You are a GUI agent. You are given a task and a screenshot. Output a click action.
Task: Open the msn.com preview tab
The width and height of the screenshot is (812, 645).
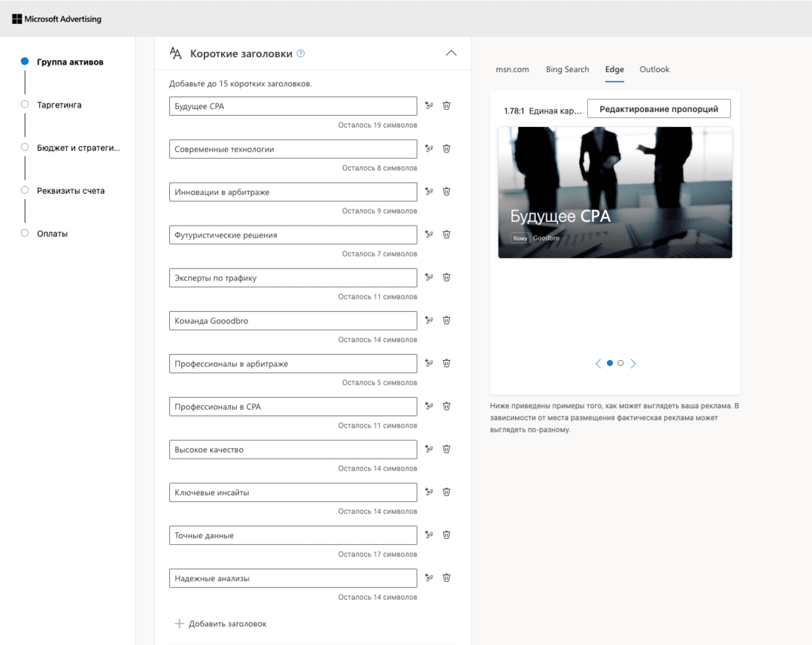(512, 69)
